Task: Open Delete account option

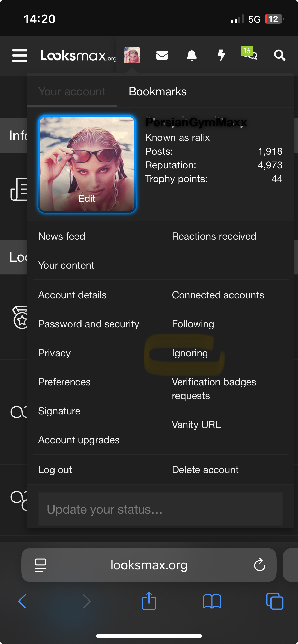Action: coord(205,470)
